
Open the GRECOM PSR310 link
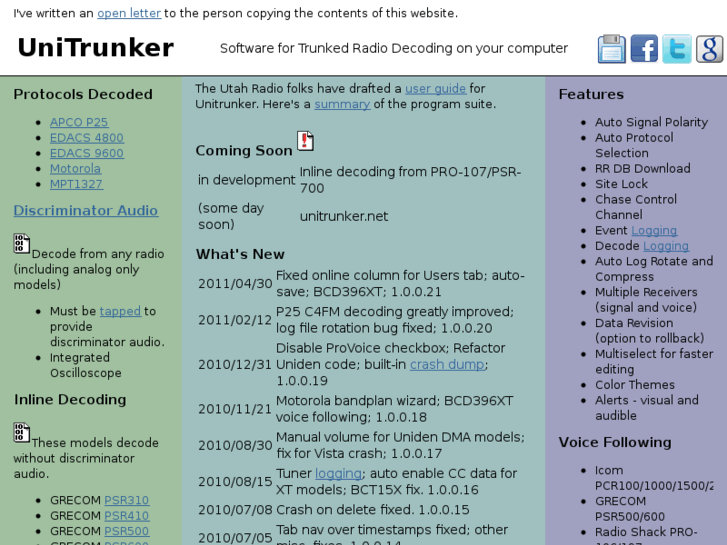pyautogui.click(x=127, y=500)
